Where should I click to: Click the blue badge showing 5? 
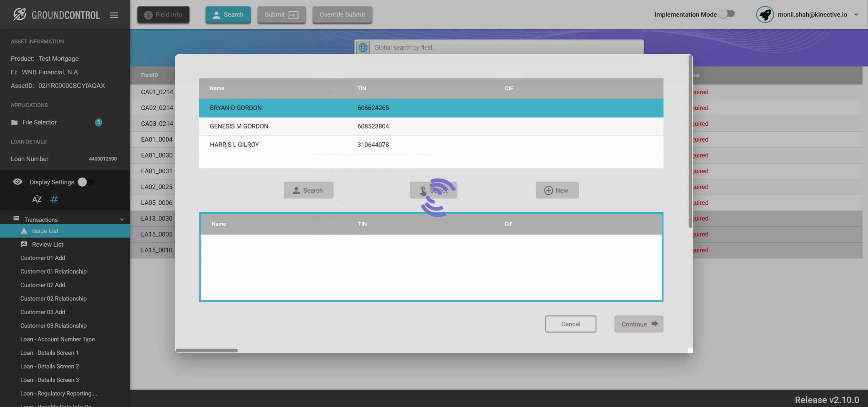point(98,122)
